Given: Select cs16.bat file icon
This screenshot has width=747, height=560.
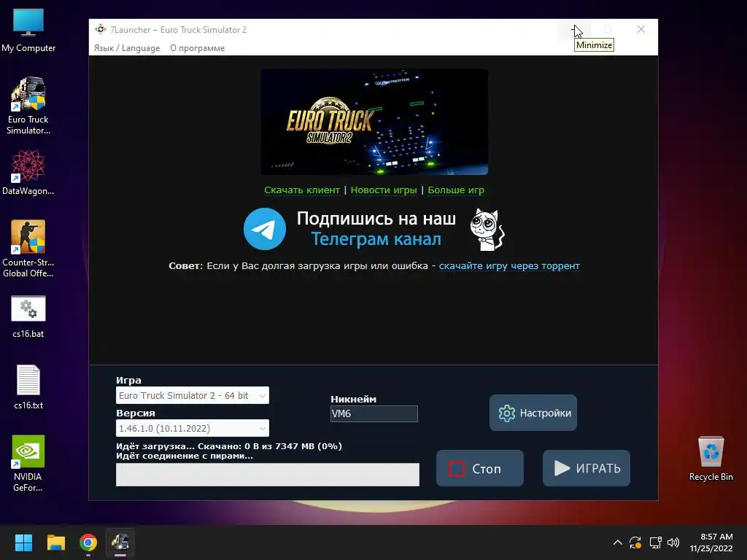Looking at the screenshot, I should (28, 316).
